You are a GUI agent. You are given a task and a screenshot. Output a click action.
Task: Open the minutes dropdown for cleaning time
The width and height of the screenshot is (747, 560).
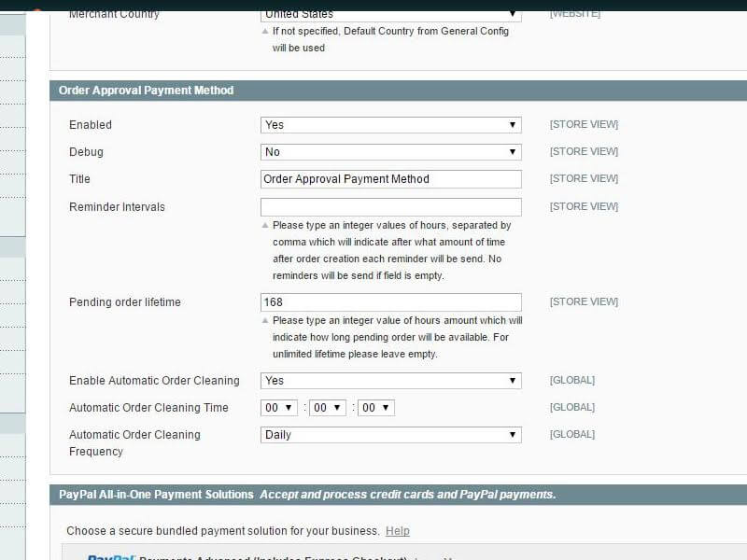[328, 408]
